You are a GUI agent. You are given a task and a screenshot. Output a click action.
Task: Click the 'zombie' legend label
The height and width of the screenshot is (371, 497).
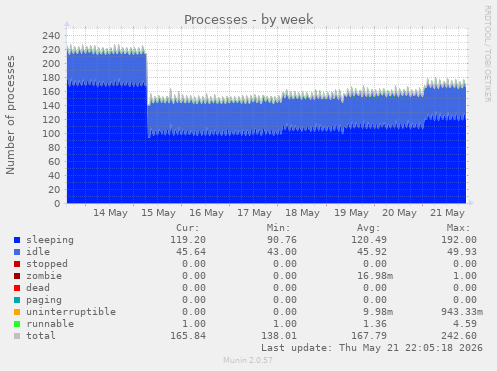(44, 276)
